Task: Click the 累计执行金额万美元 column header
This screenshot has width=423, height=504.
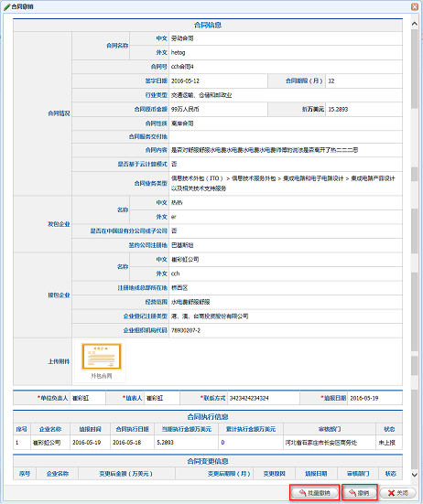Action: 251,429
